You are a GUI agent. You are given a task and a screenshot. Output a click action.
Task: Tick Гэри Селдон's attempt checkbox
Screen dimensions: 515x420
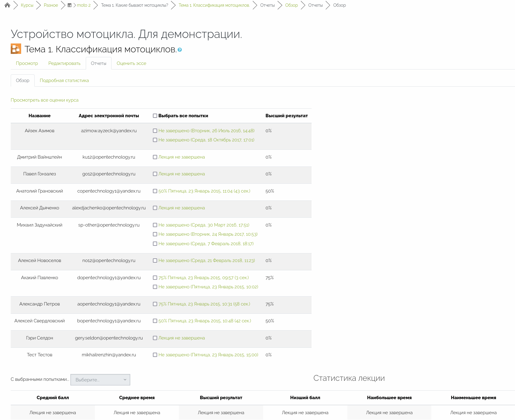155,338
